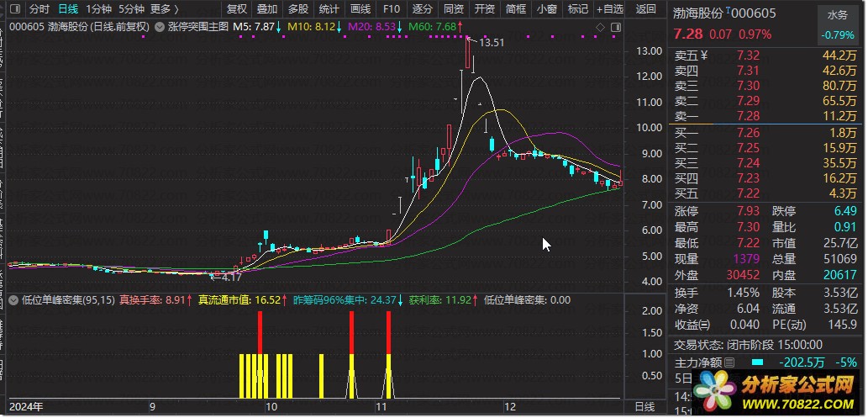Screen dimensions: 868x418
Task: Click the 13.51 high price marker
Action: pyautogui.click(x=492, y=42)
